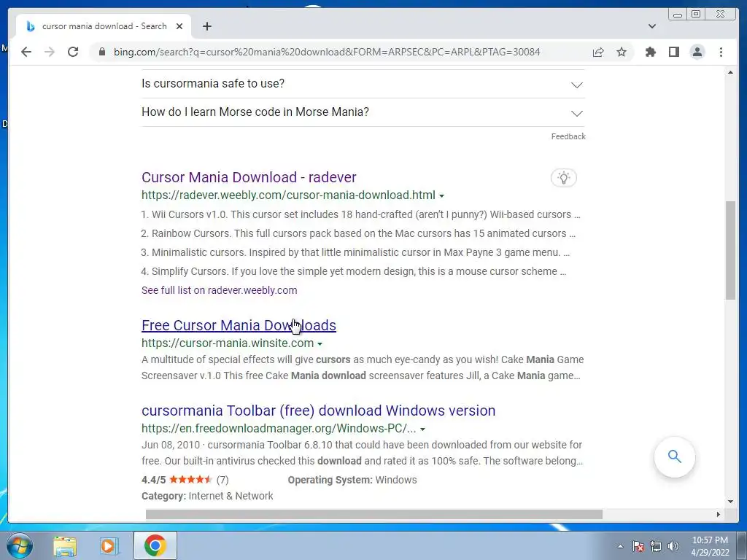Click the horizontal scrollbar right arrow
This screenshot has height=560, width=747.
[719, 514]
